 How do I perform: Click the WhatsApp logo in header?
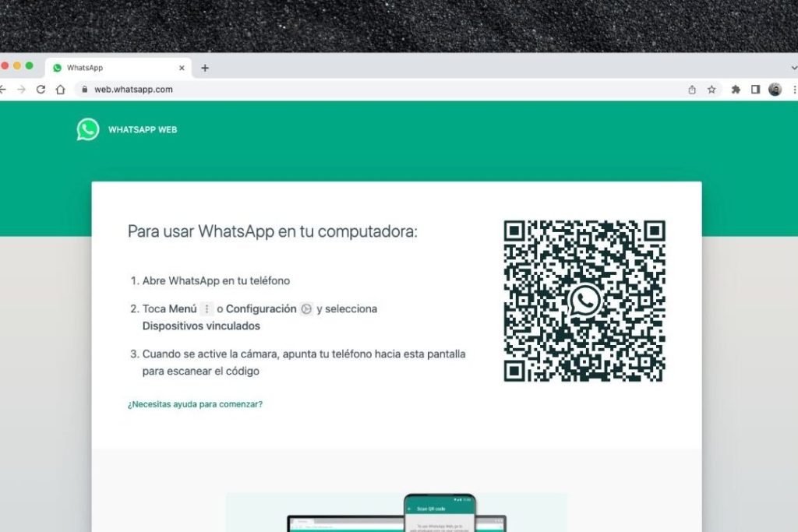click(88, 129)
